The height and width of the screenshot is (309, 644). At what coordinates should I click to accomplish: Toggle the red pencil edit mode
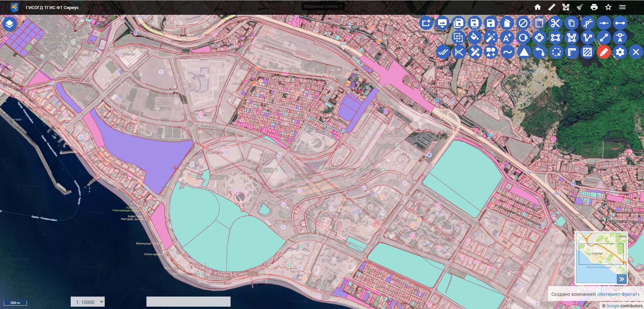click(x=604, y=52)
